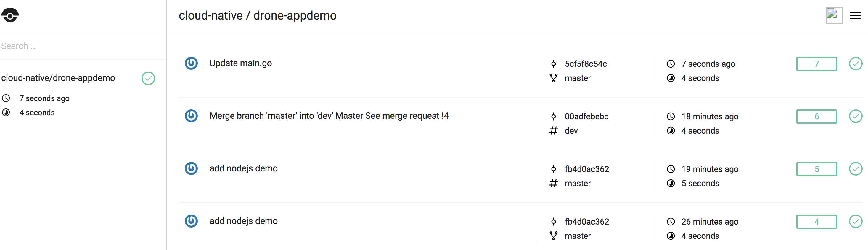Open Merge branch 'master' into 'dev' build
Screen dimensions: 868x250
(329, 116)
